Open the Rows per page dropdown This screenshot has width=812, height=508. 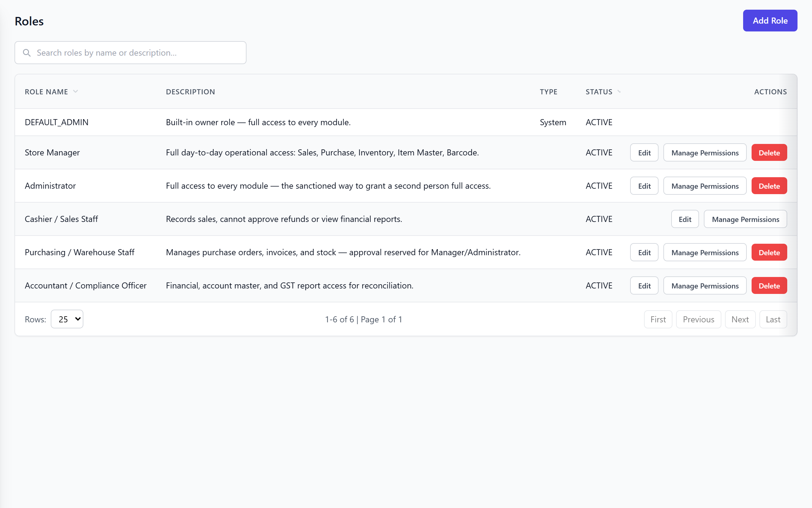pos(67,319)
